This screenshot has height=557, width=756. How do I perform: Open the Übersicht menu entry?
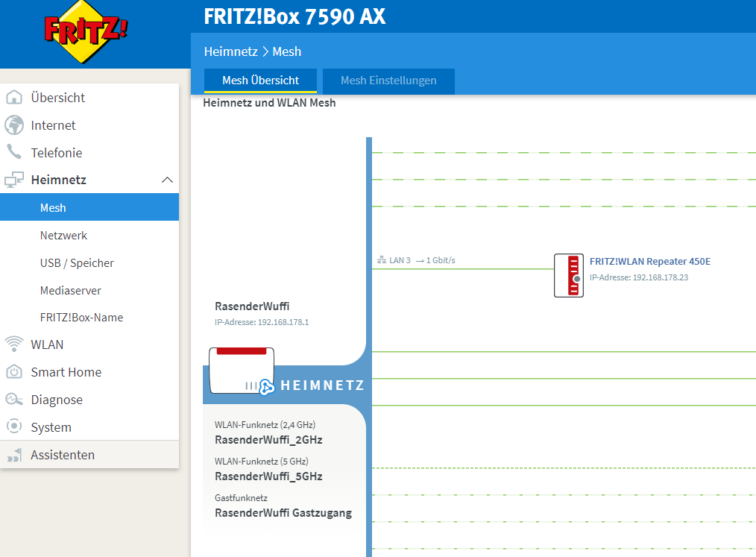tap(89, 98)
